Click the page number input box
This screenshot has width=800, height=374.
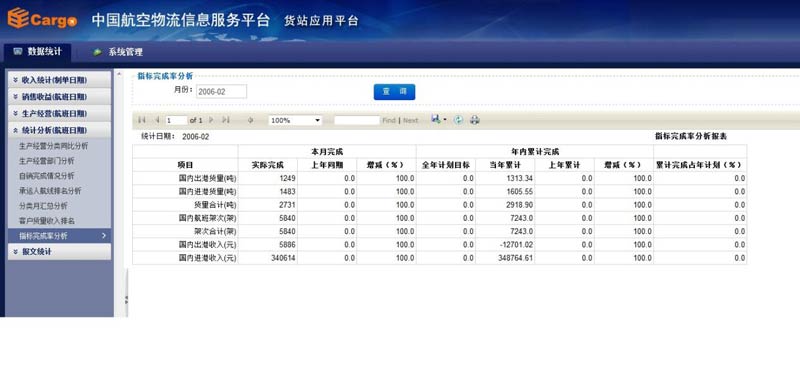(177, 120)
